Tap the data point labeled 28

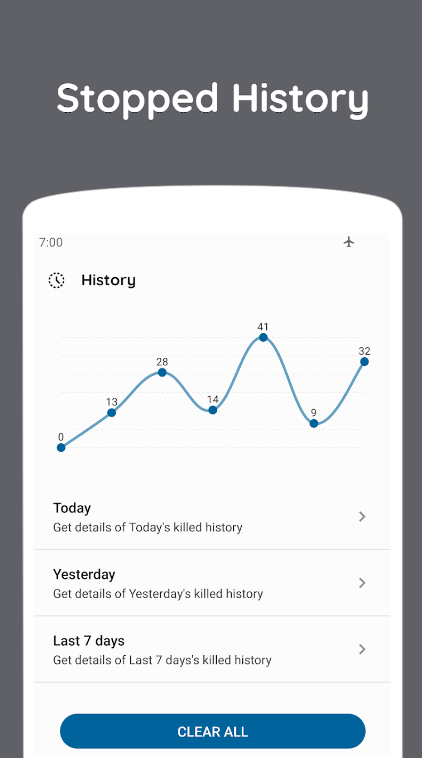(162, 372)
